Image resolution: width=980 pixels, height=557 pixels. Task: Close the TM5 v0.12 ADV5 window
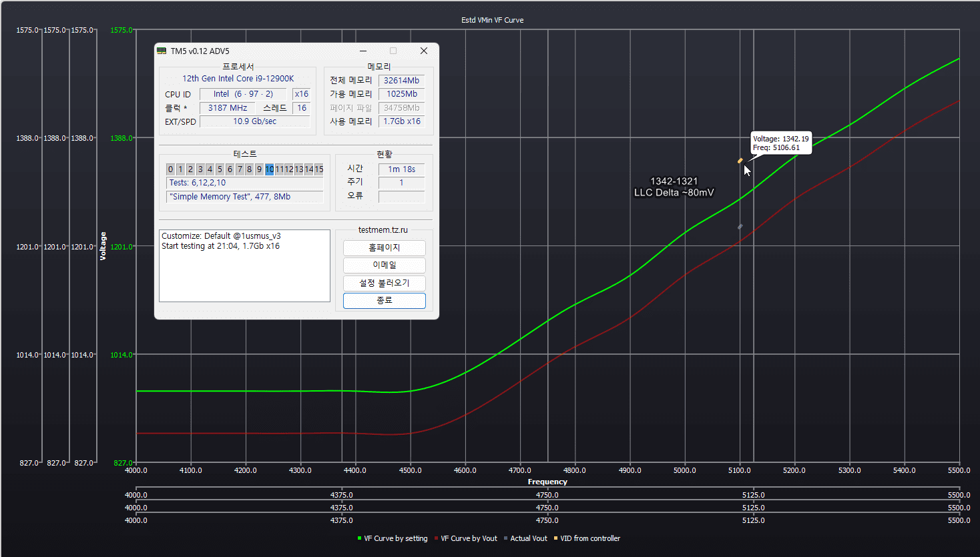pyautogui.click(x=423, y=51)
